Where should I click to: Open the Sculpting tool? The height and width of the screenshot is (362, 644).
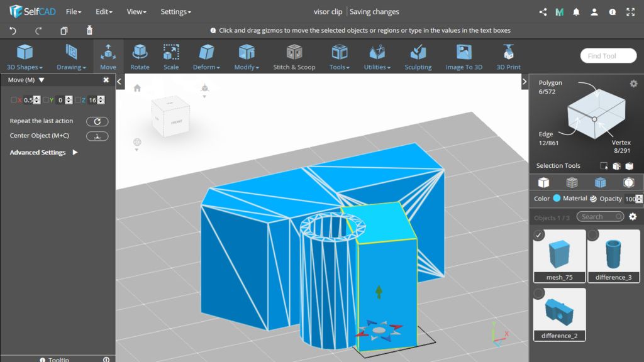point(418,57)
